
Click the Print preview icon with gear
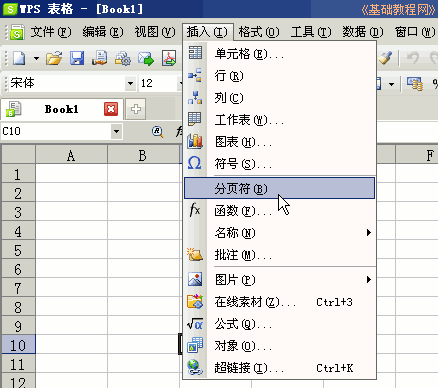(122, 59)
